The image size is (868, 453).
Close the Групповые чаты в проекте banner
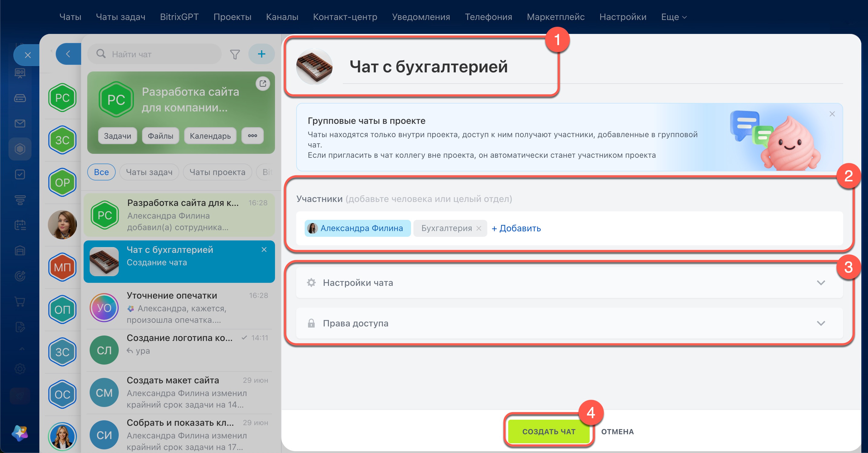click(832, 114)
